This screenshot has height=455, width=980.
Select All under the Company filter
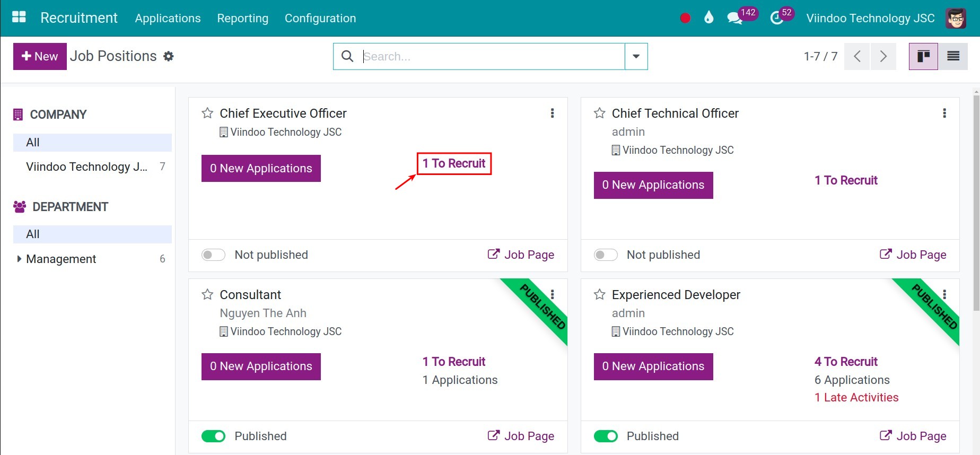(x=92, y=142)
